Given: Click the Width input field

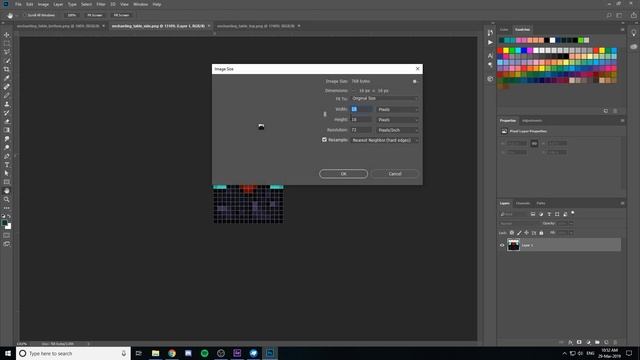Looking at the screenshot, I should 361,109.
